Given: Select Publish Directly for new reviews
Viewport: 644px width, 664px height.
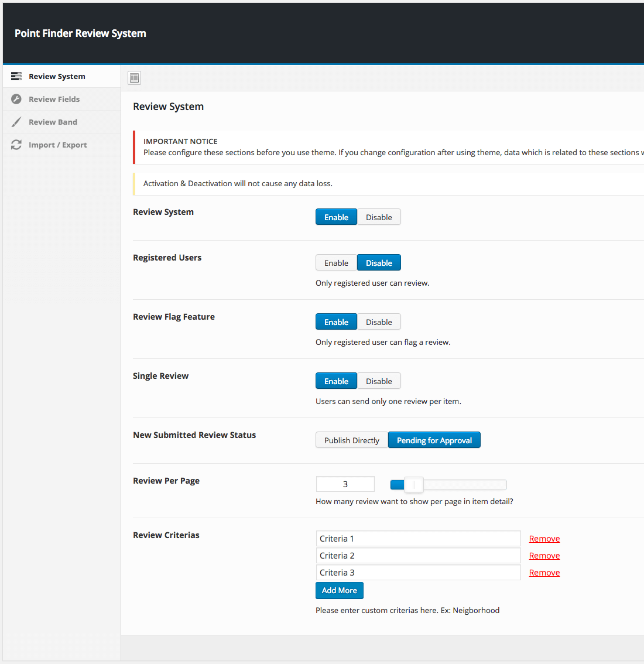Looking at the screenshot, I should click(351, 440).
